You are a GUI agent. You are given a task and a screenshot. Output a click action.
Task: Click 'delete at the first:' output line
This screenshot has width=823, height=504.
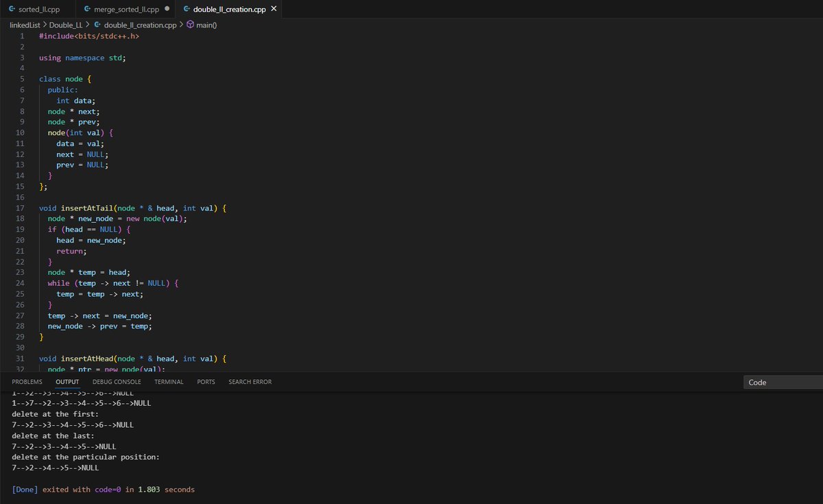coord(55,414)
